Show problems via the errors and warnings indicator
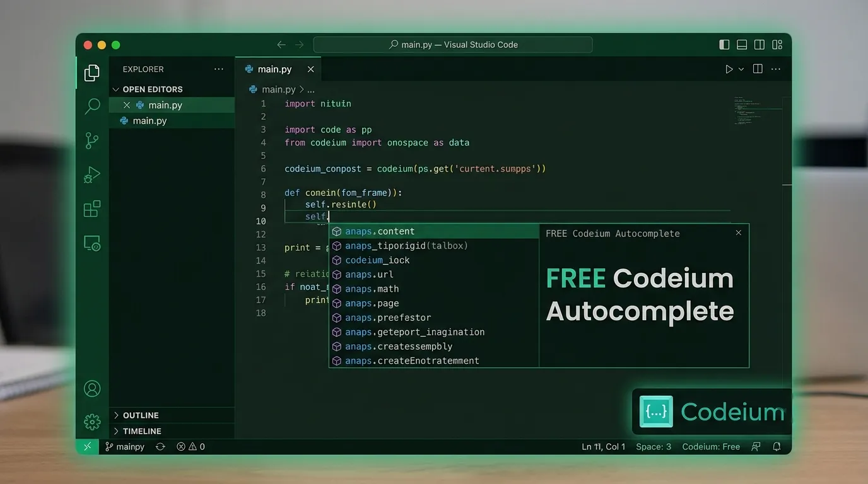Viewport: 868px width, 484px height. point(191,447)
